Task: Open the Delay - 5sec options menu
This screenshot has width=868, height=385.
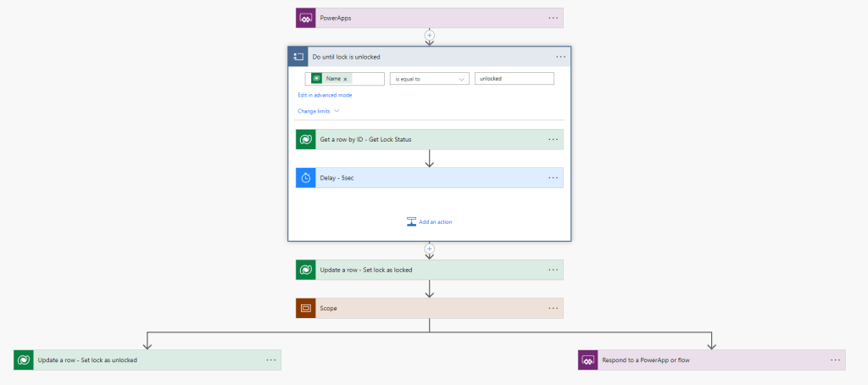Action: 553,178
